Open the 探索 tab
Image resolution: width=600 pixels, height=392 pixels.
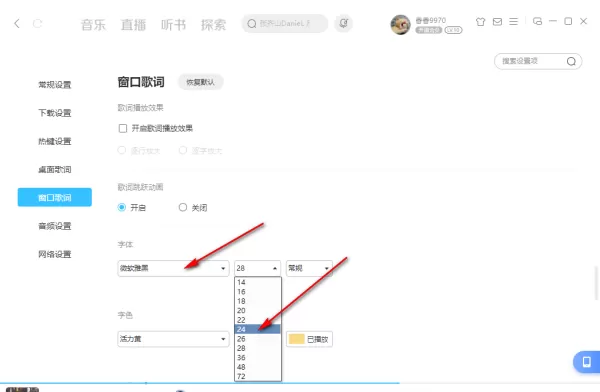click(214, 25)
